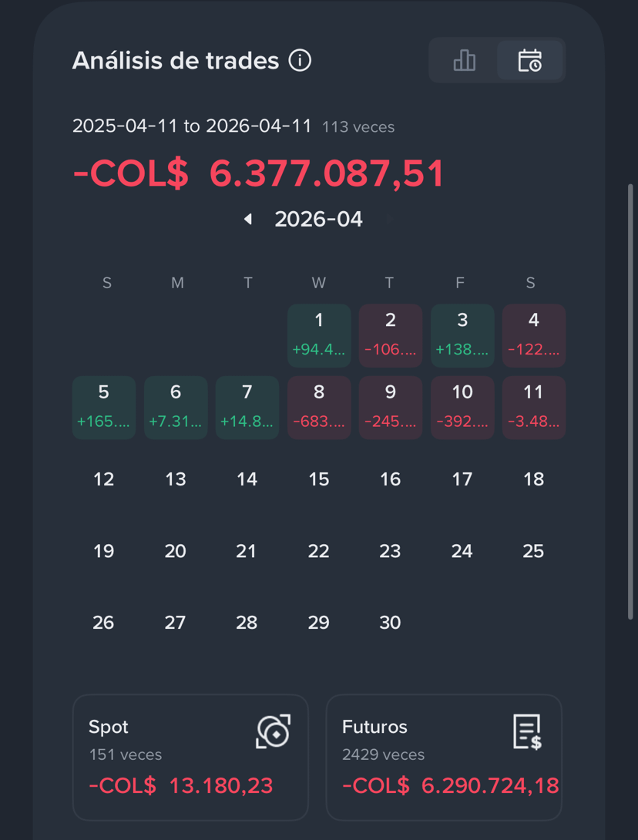Screen dimensions: 638x840
Task: Select April 11 red day cell
Action: click(534, 408)
